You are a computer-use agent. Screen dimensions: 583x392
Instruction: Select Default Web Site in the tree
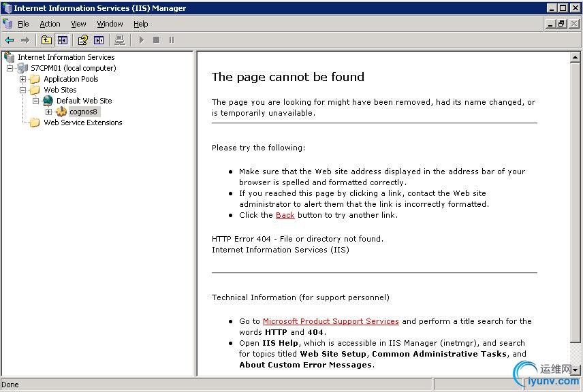[84, 101]
